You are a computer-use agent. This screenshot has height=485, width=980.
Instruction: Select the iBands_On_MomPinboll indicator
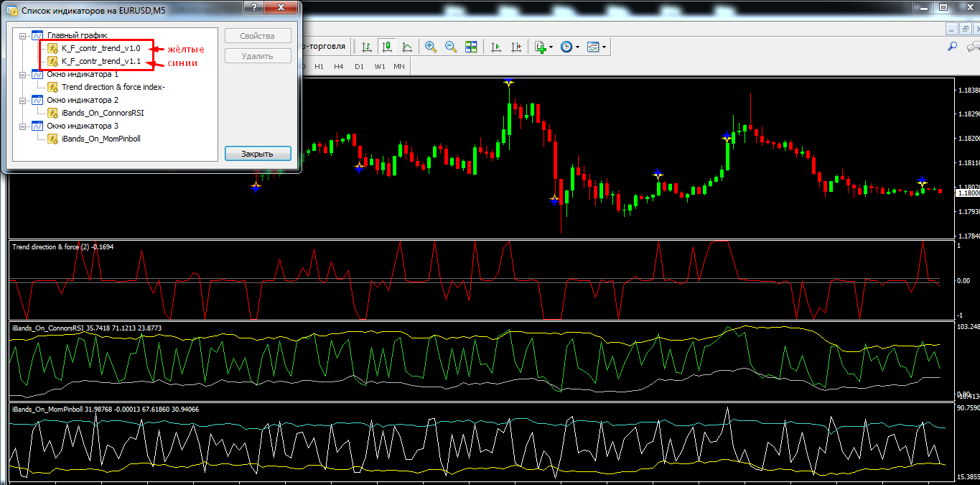tap(101, 139)
